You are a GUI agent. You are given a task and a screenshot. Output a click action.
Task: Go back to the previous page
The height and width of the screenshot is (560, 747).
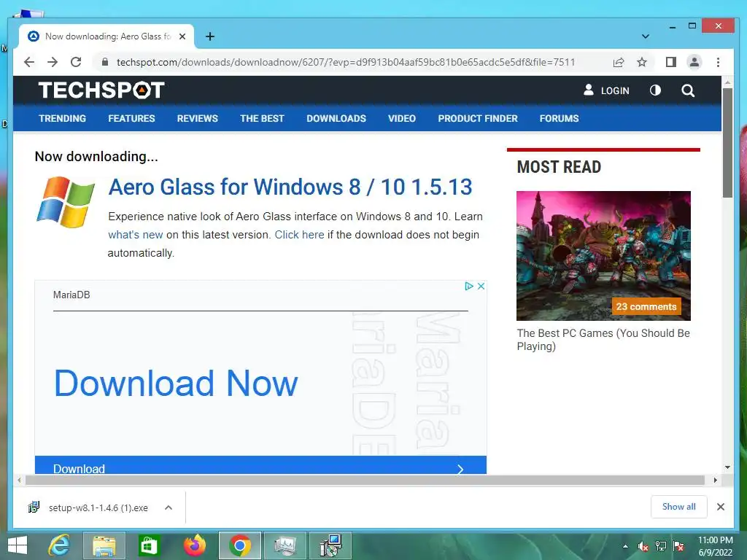coord(29,62)
